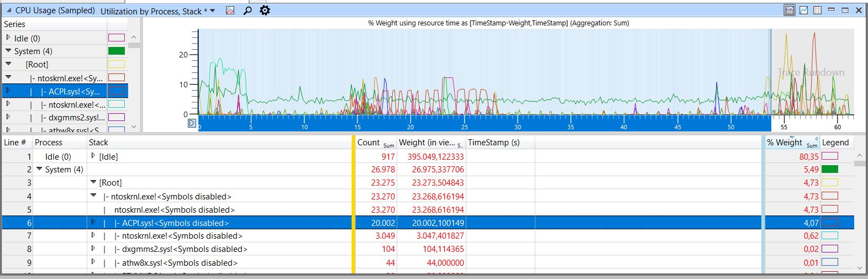The width and height of the screenshot is (868, 279).
Task: Maximize the CPU Usage graph panel
Action: coord(845,10)
